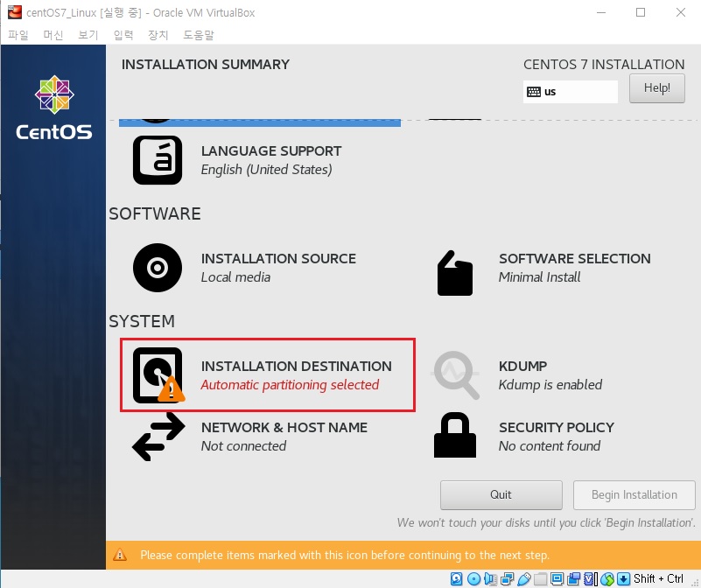Image resolution: width=701 pixels, height=588 pixels.
Task: Click the 'Not connected' status text
Action: click(x=243, y=445)
